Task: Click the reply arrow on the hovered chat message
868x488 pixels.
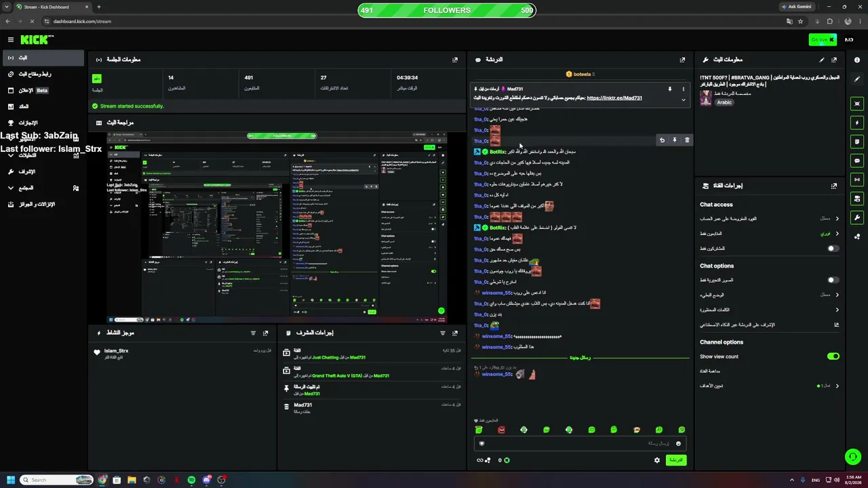Action: click(x=662, y=140)
